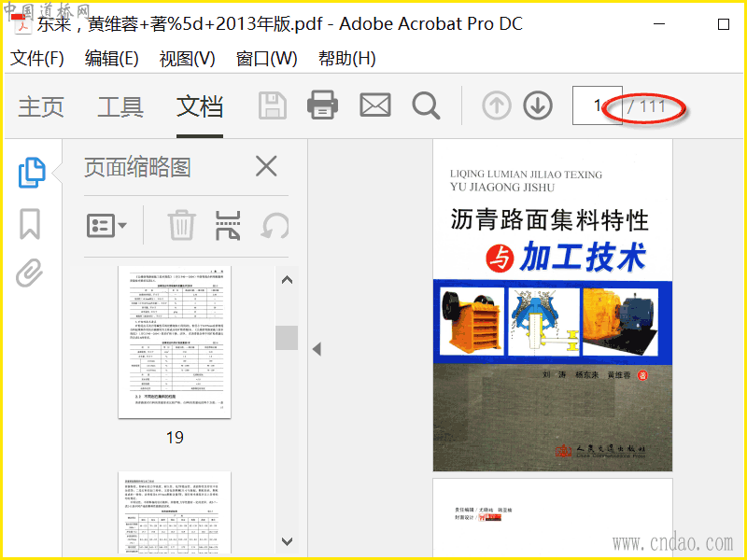
Task: Open the Attachments paperclip panel
Action: click(x=30, y=273)
